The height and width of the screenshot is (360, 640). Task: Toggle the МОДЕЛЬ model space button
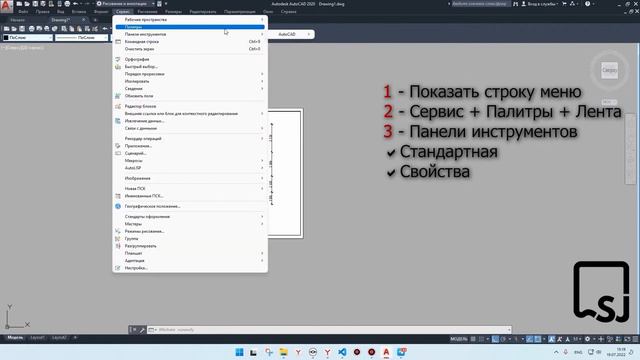point(458,339)
